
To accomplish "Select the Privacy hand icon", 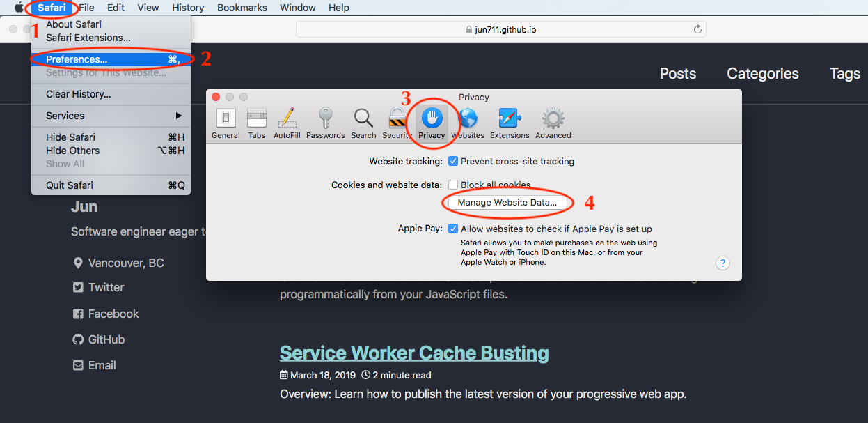I will tap(432, 118).
